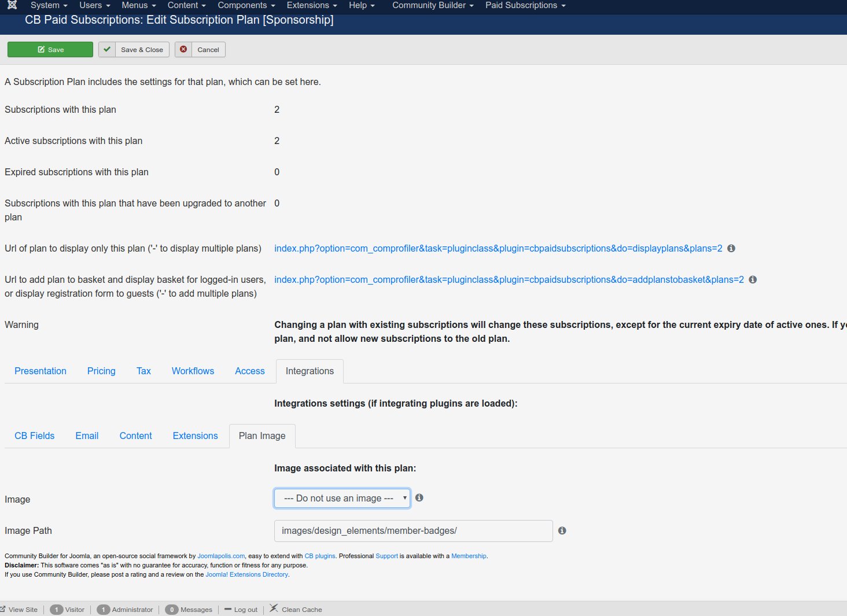
Task: Switch to the Content sub-tab
Action: (x=135, y=436)
